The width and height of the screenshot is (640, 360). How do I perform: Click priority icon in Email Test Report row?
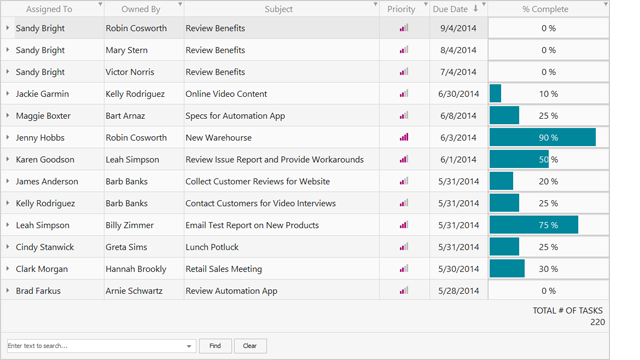(x=404, y=225)
